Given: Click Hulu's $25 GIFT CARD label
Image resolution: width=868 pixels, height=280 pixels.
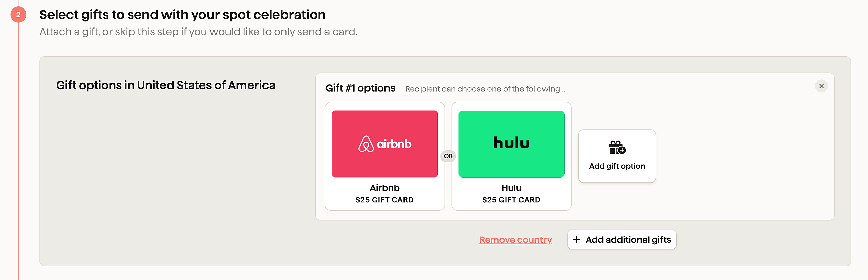Looking at the screenshot, I should (x=511, y=200).
